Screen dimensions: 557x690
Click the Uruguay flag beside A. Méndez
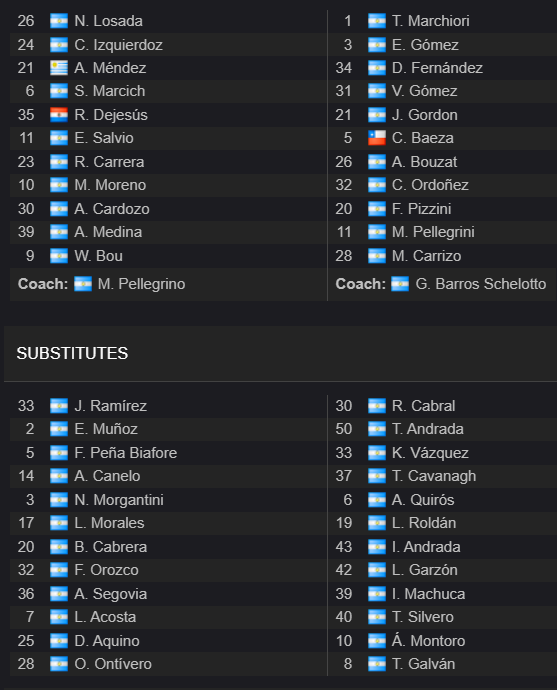pyautogui.click(x=59, y=68)
